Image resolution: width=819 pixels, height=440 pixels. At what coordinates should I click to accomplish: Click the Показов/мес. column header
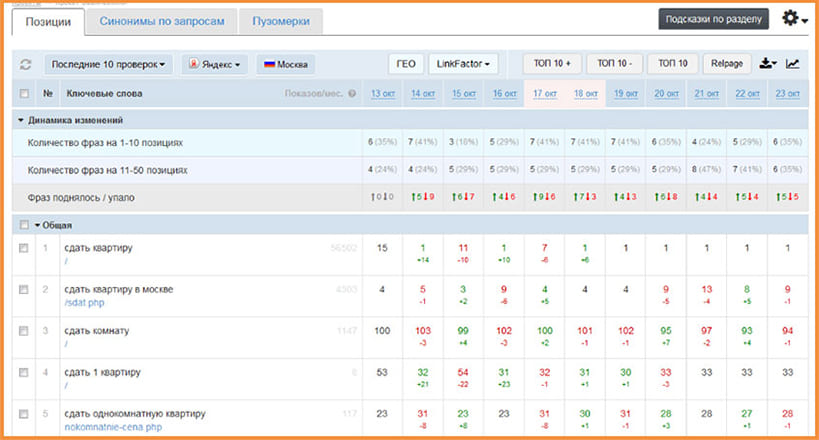coord(314,94)
